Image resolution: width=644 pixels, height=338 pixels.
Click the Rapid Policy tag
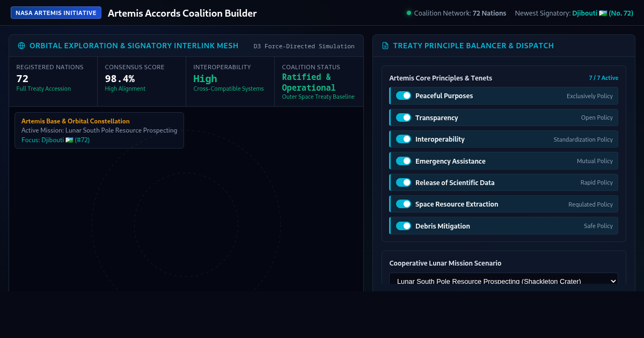(x=596, y=182)
